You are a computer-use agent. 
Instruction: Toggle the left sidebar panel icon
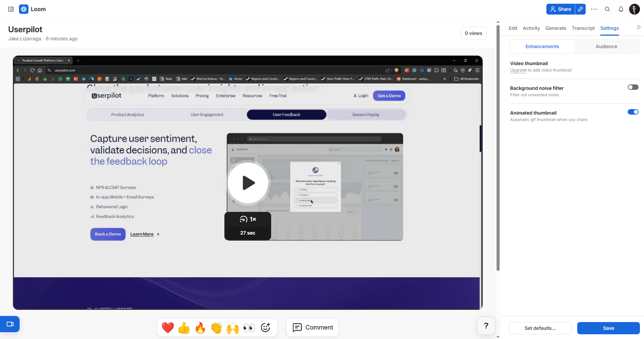[11, 9]
